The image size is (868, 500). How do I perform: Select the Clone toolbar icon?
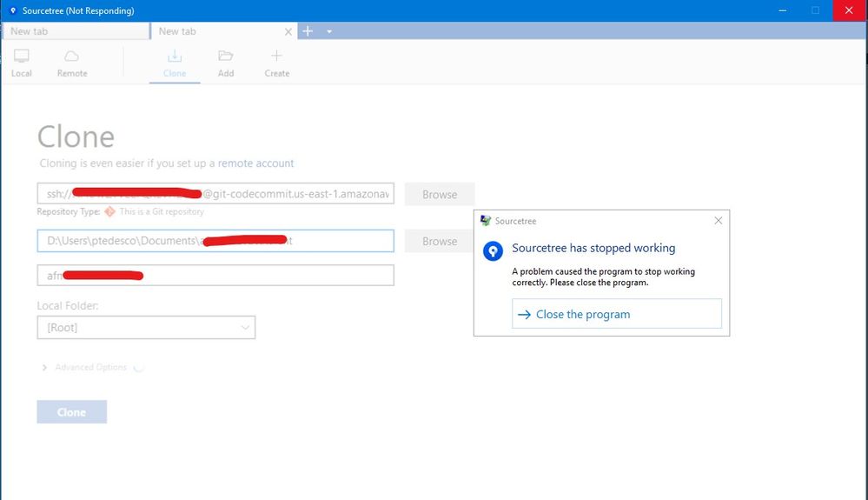coord(175,63)
